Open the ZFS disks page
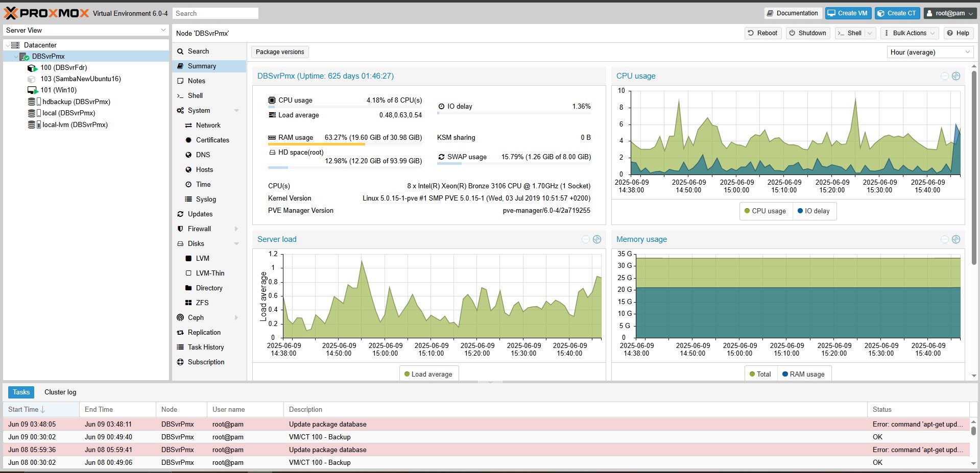The image size is (980, 473). pos(202,303)
